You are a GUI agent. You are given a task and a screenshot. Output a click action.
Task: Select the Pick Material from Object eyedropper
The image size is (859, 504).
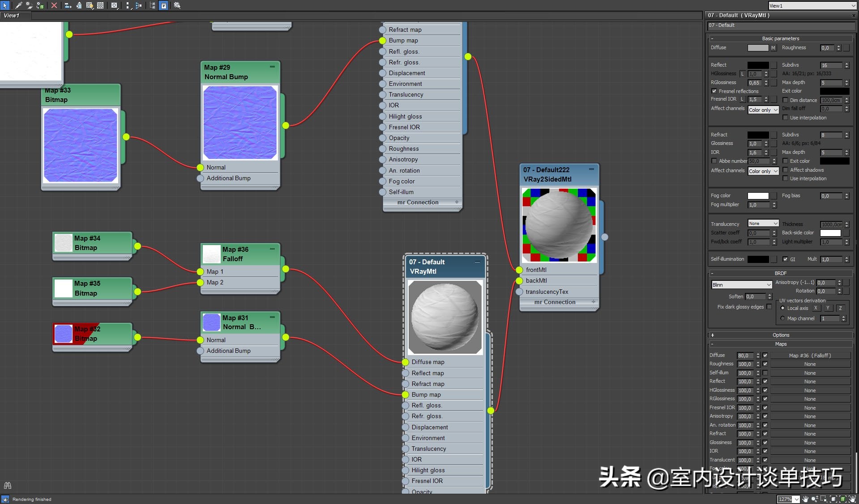click(x=18, y=5)
